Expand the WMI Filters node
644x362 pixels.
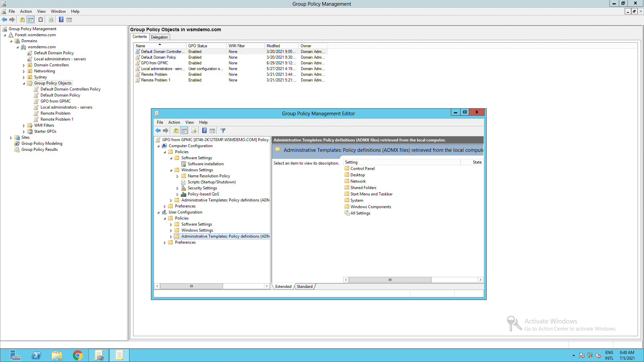pos(24,126)
